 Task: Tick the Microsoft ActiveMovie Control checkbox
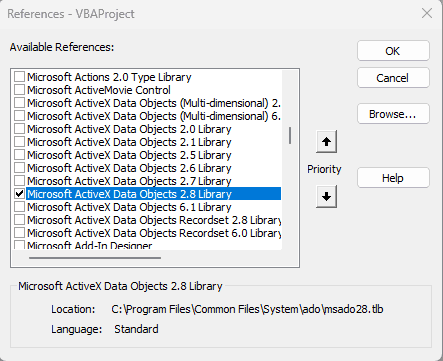pos(19,90)
